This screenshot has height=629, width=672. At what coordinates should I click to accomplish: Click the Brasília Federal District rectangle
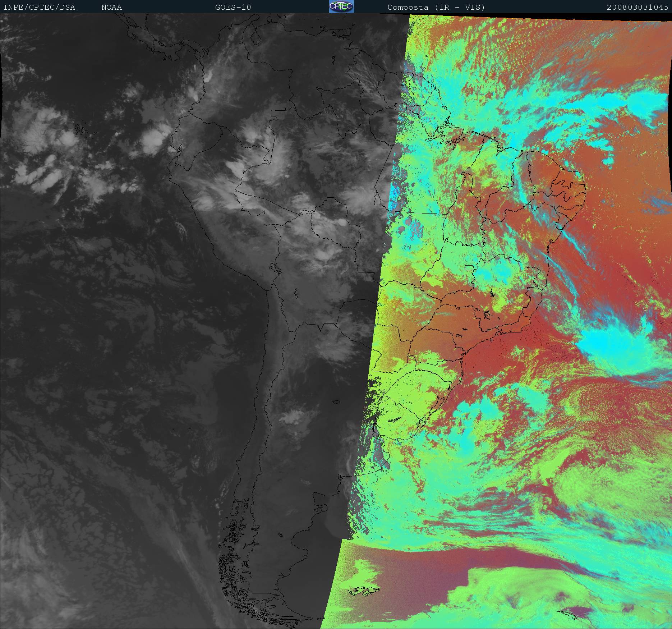[469, 267]
